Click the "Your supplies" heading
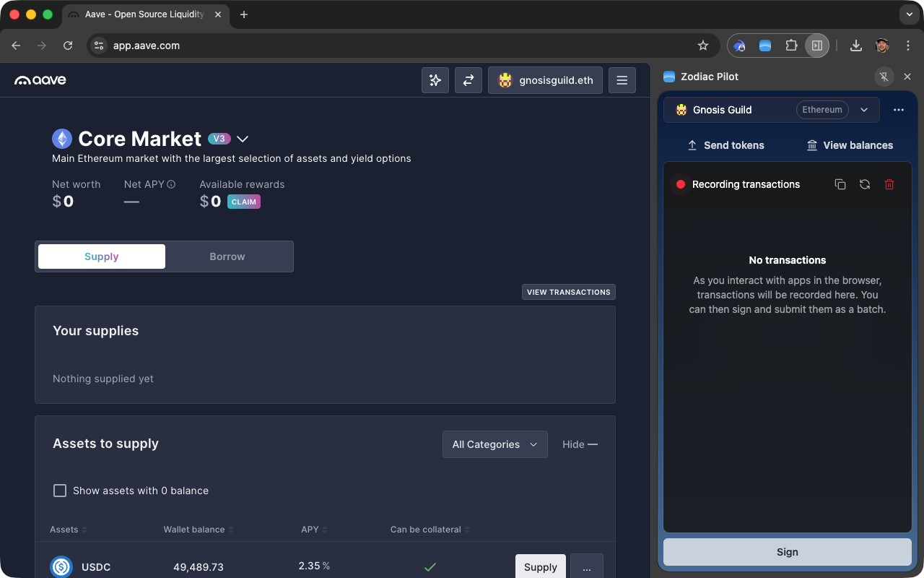The height and width of the screenshot is (578, 924). point(95,331)
